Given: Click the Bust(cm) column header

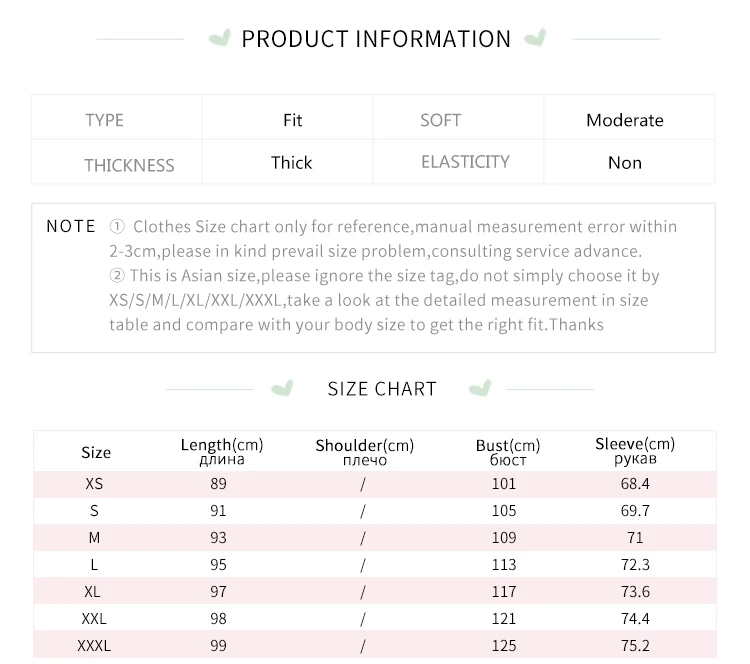Looking at the screenshot, I should point(508,452).
